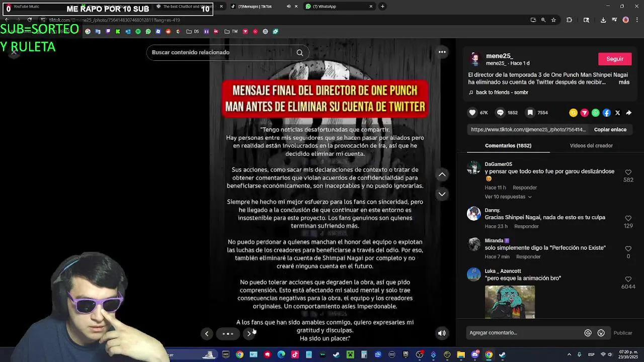Go to previous post with up chevron
The image size is (644, 362).
[442, 174]
